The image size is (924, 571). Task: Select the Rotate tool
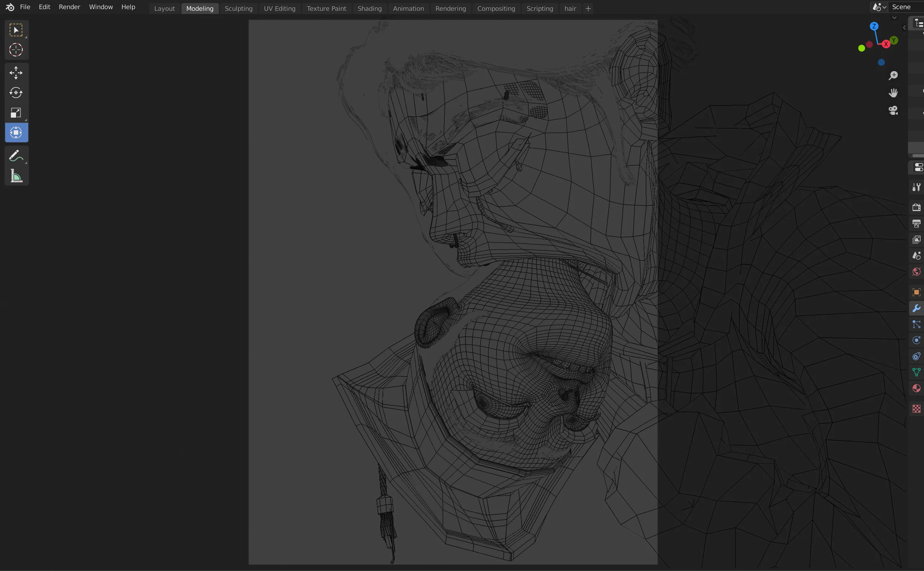click(x=16, y=92)
